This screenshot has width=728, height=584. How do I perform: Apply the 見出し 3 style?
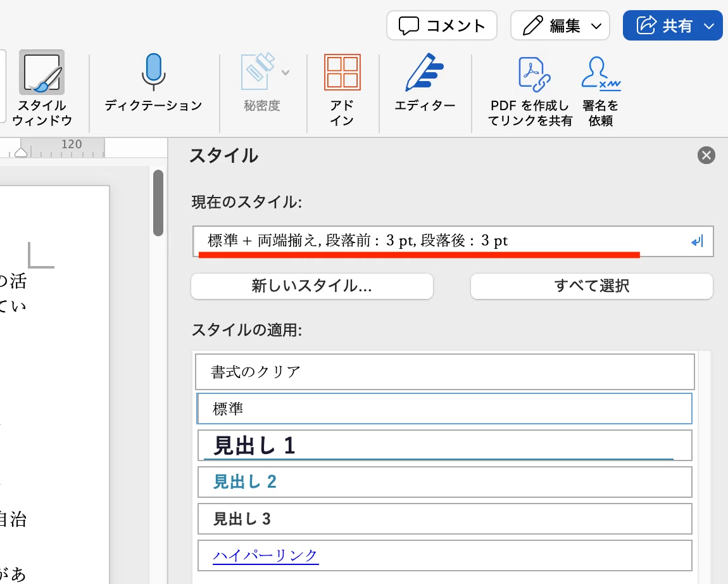tap(445, 519)
